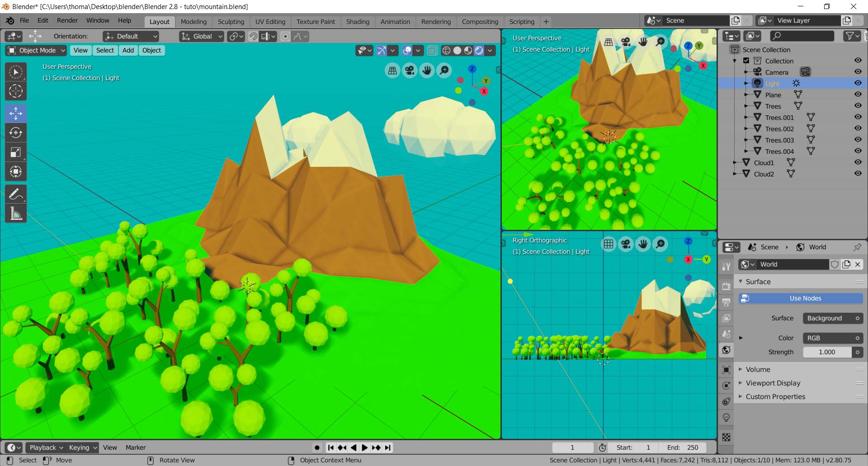Screen dimensions: 868x466
Task: Select the Cursor tool
Action: [16, 91]
